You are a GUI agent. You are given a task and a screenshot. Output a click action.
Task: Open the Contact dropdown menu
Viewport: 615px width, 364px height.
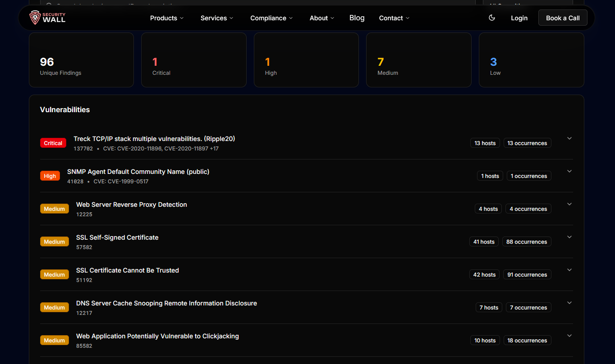394,18
